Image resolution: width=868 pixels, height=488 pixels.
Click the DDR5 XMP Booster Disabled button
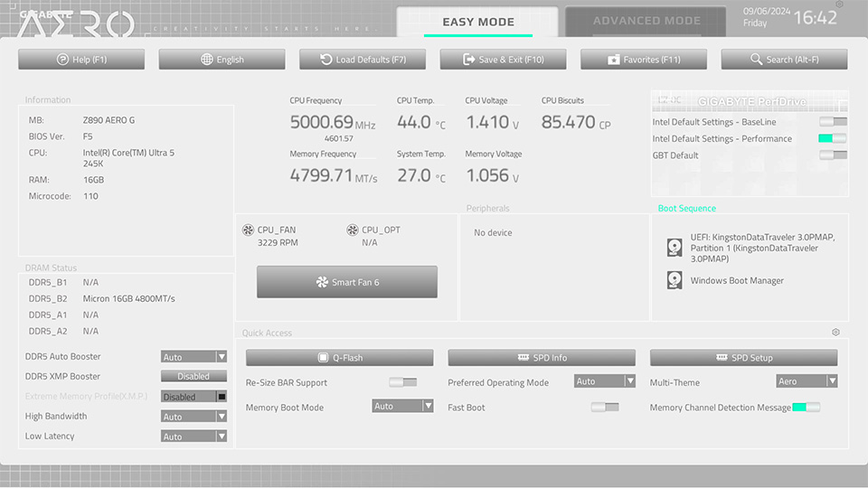point(193,376)
